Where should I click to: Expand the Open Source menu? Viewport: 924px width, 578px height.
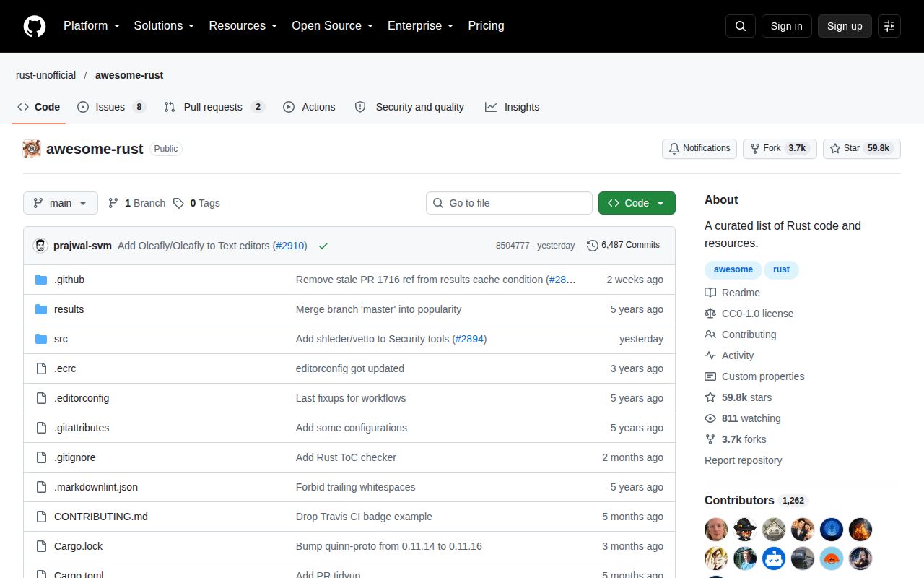(333, 26)
